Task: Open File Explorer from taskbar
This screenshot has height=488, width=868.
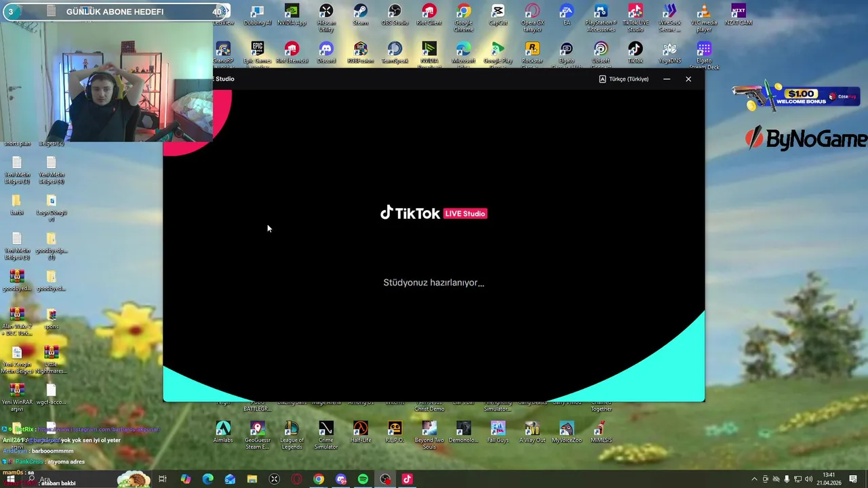Action: point(252,479)
